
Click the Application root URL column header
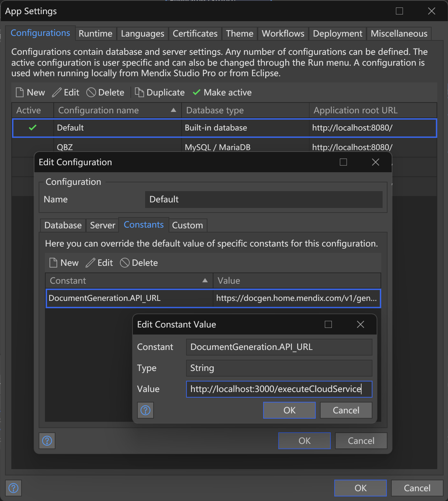tap(373, 110)
